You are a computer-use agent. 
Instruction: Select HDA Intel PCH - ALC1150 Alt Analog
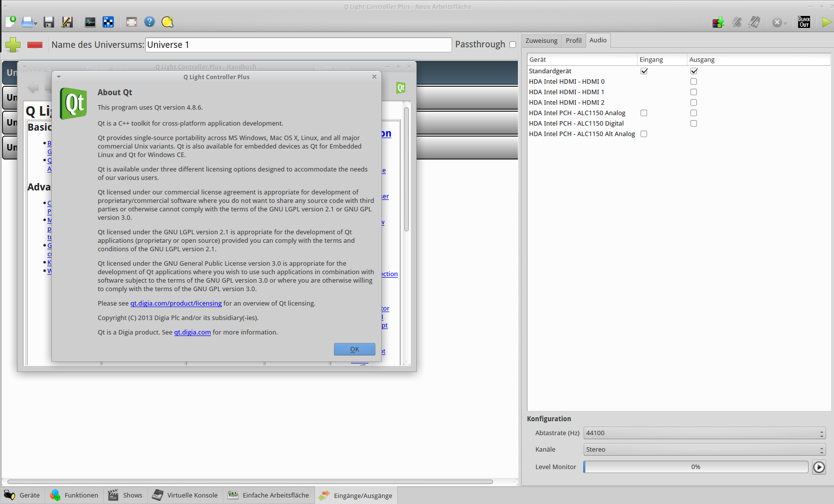[x=679, y=134]
